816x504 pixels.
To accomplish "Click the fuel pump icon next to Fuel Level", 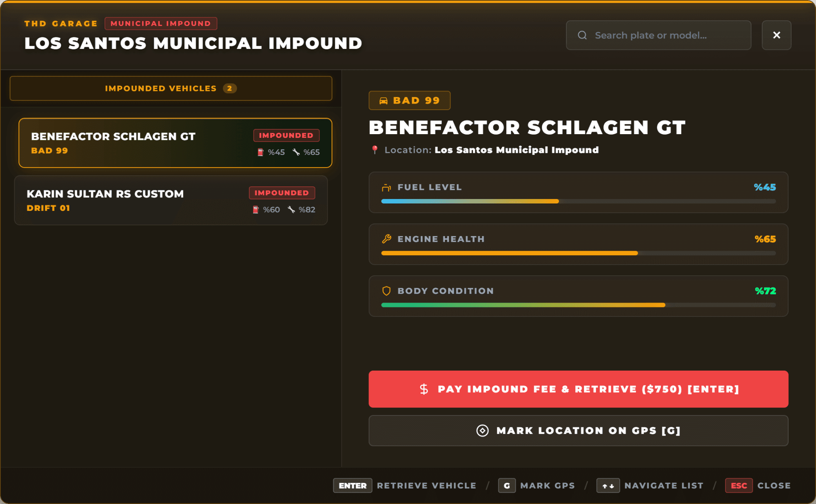I will (x=386, y=188).
